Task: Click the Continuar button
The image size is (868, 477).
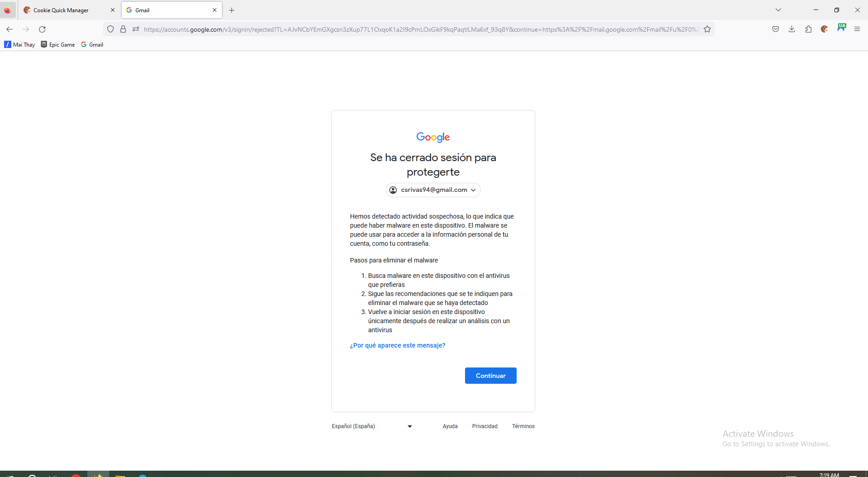Action: (491, 376)
